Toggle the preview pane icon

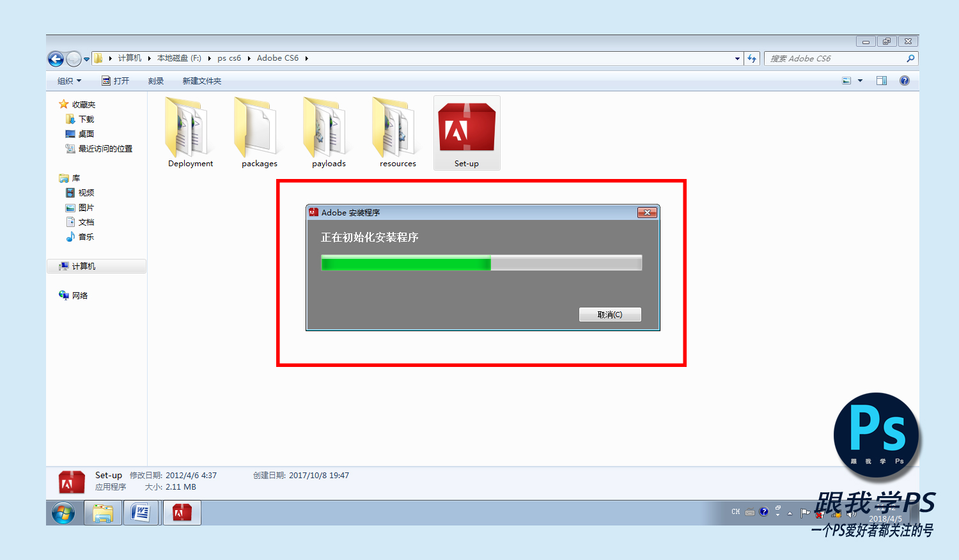[882, 81]
